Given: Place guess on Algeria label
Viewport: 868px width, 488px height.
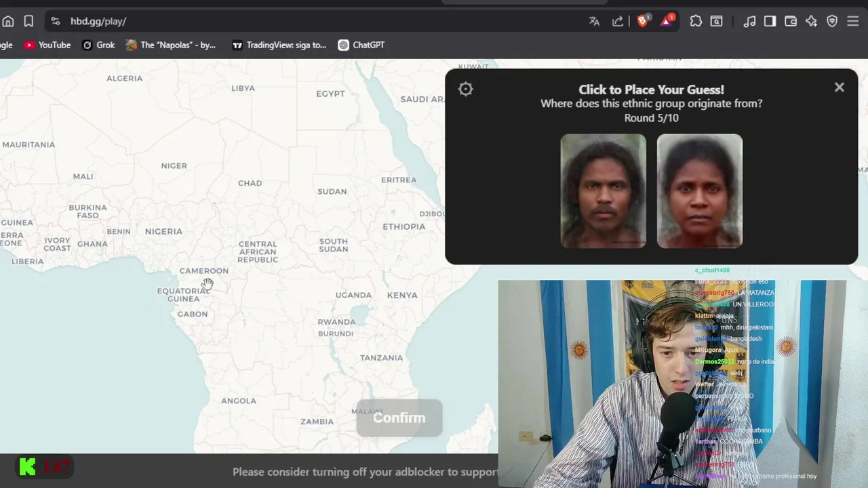Looking at the screenshot, I should tap(125, 78).
